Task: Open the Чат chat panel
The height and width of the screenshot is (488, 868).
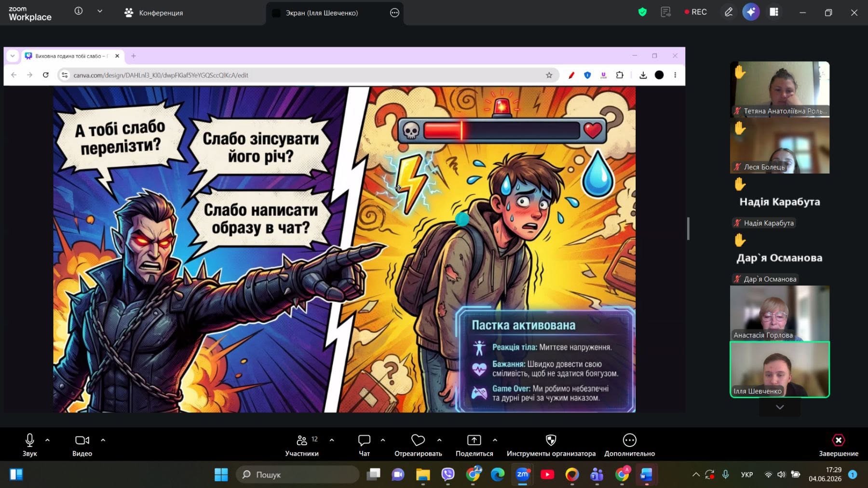Action: (364, 445)
